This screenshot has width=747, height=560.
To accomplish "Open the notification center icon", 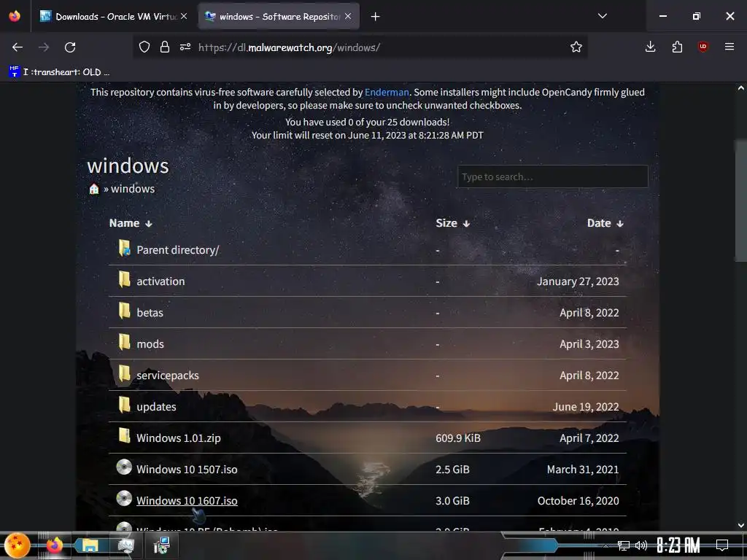I will coord(722,545).
